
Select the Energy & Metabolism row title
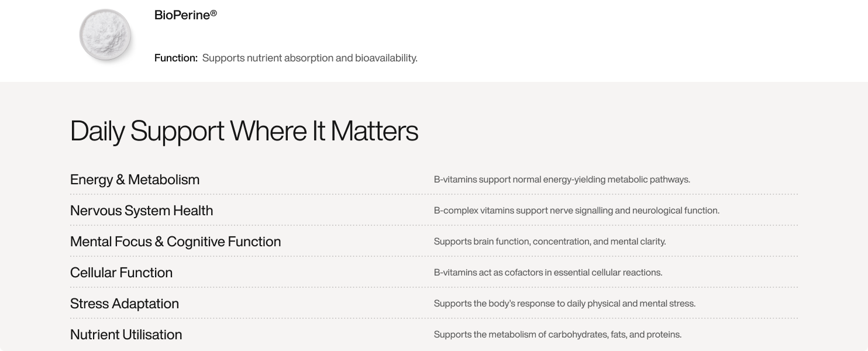pos(135,180)
